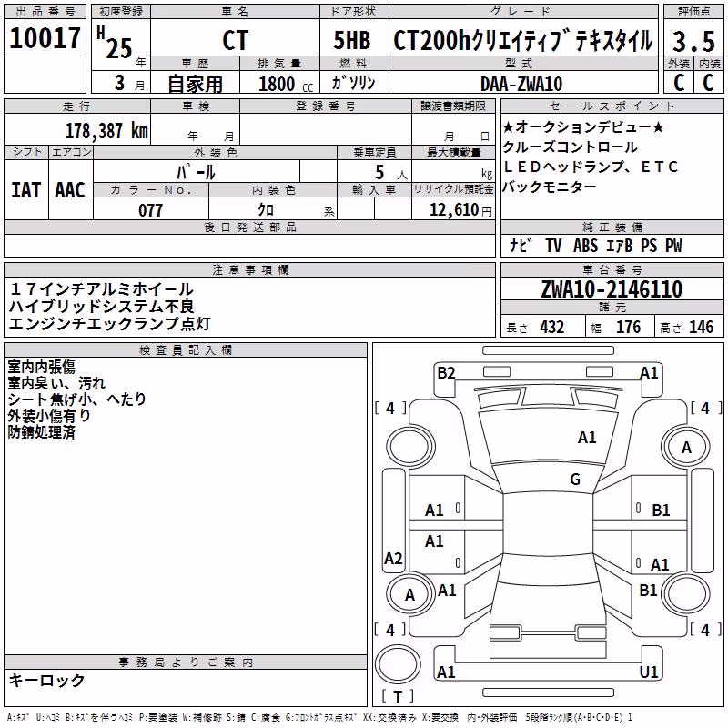This screenshot has width=728, height=728.
Task: Select the grade text starting "CT200h"
Action: [x=522, y=41]
